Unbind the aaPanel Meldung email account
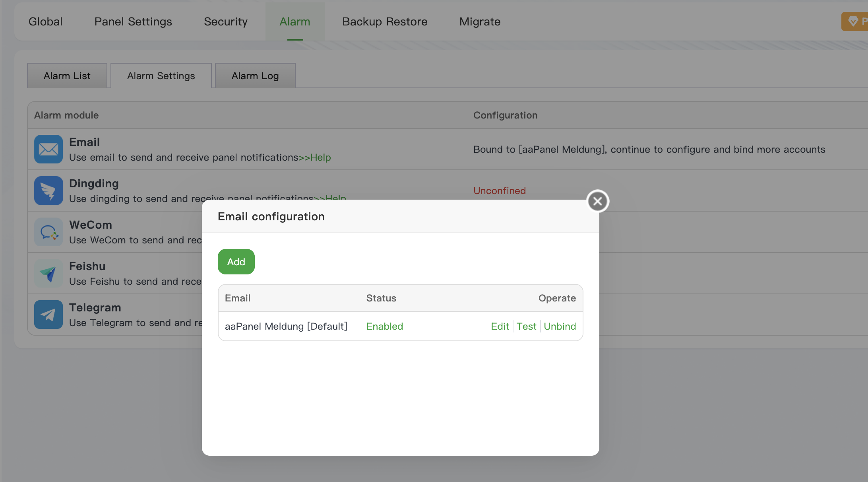Viewport: 868px width, 482px height. (x=560, y=327)
